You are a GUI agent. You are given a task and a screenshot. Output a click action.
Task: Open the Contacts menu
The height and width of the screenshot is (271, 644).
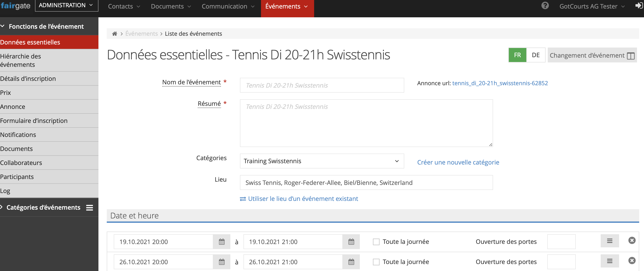[x=124, y=6]
